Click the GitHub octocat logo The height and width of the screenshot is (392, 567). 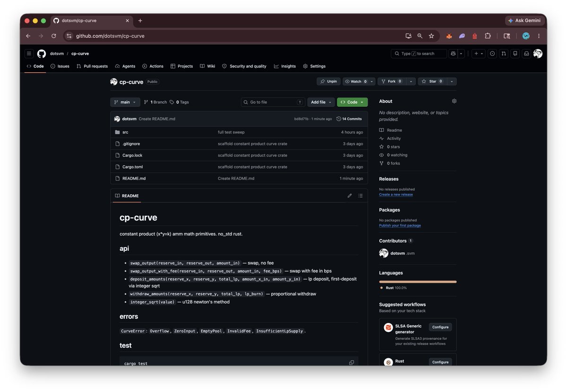[x=42, y=54]
